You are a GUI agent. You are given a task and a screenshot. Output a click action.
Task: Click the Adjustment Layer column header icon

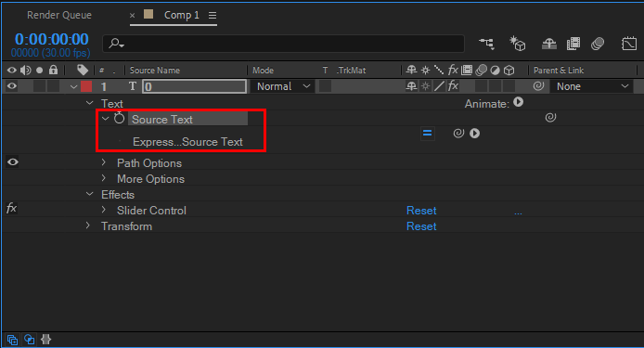(496, 71)
